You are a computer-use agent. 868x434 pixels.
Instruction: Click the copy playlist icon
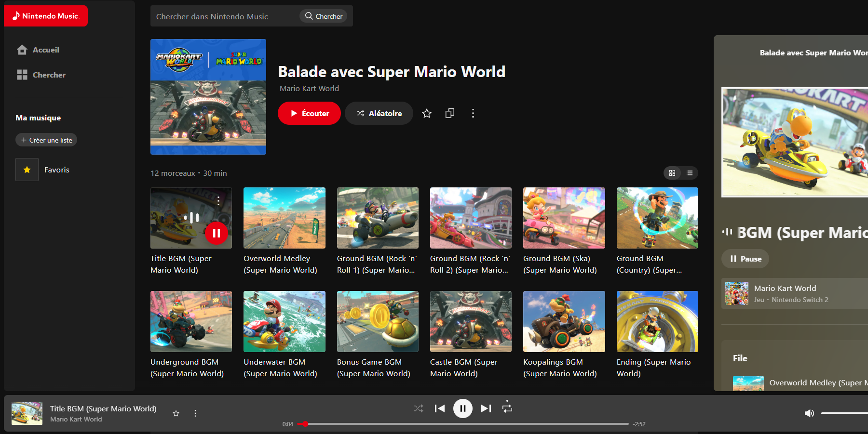point(450,113)
